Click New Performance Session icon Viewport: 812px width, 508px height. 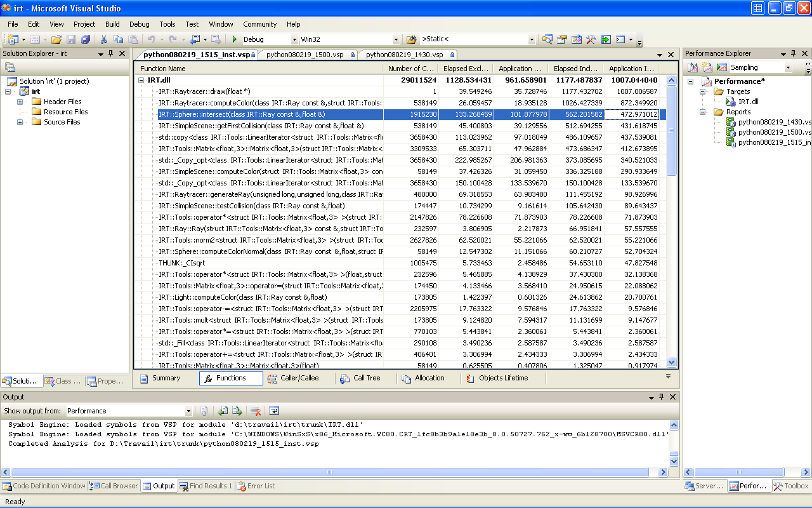pos(707,67)
